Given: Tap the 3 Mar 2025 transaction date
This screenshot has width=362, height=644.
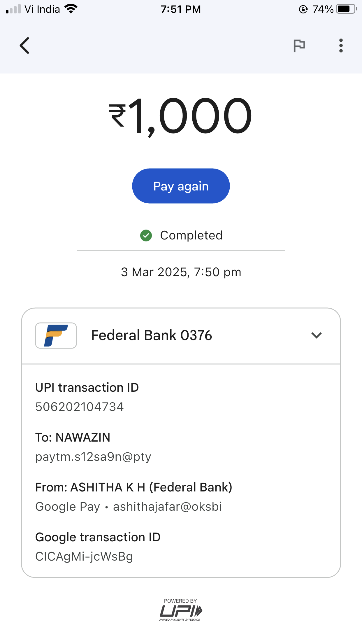Looking at the screenshot, I should coord(181,272).
